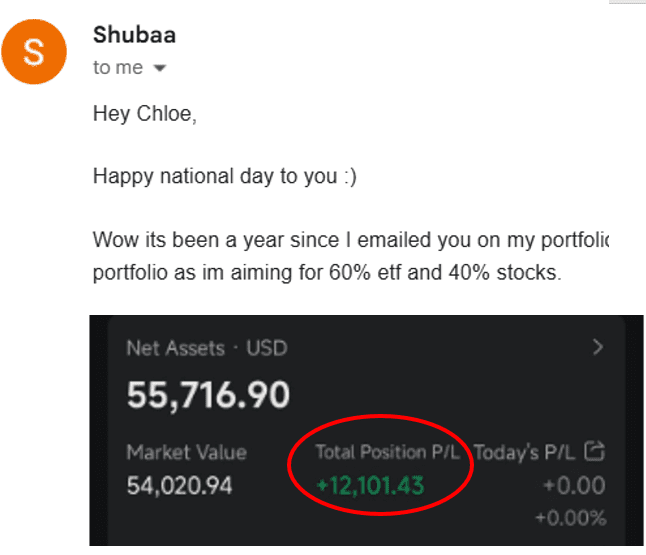Click the Total Position P/L label
646x555 pixels.
click(387, 452)
